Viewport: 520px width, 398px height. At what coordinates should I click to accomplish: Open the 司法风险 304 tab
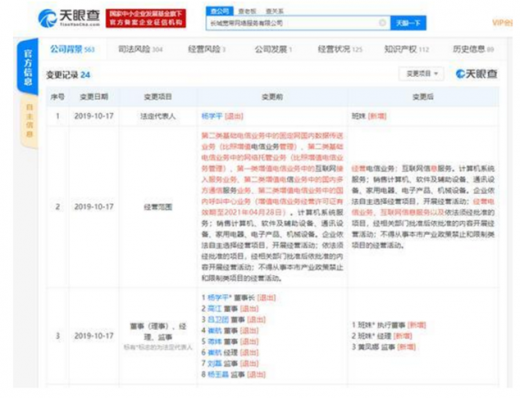pyautogui.click(x=140, y=49)
